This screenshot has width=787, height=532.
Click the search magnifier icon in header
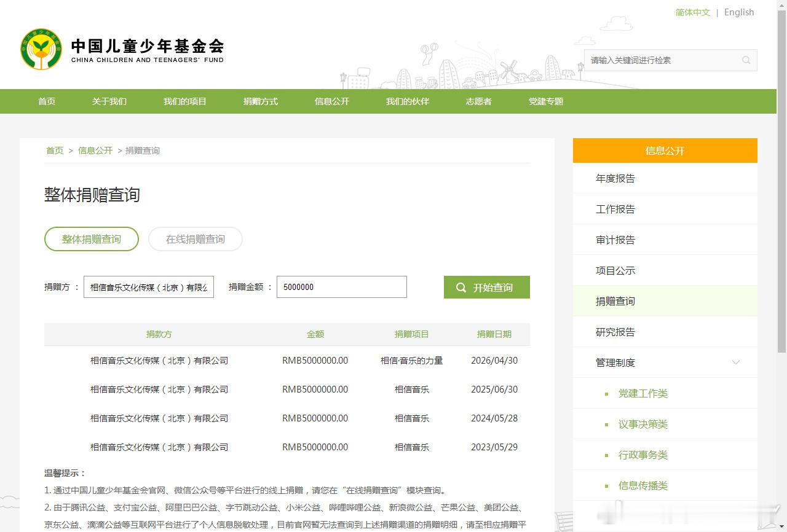click(x=746, y=60)
